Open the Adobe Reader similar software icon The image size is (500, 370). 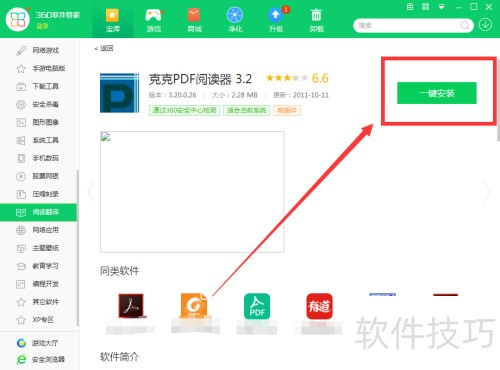(131, 306)
